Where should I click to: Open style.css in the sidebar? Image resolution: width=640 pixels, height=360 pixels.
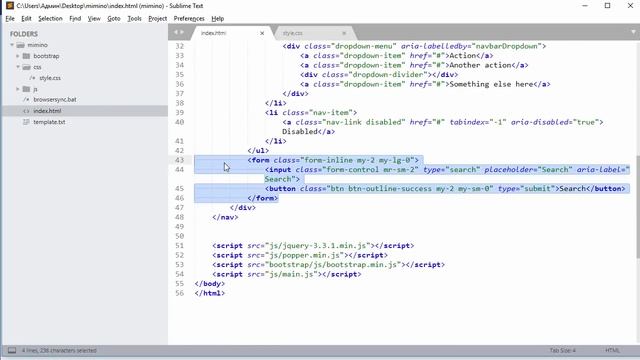[50, 78]
